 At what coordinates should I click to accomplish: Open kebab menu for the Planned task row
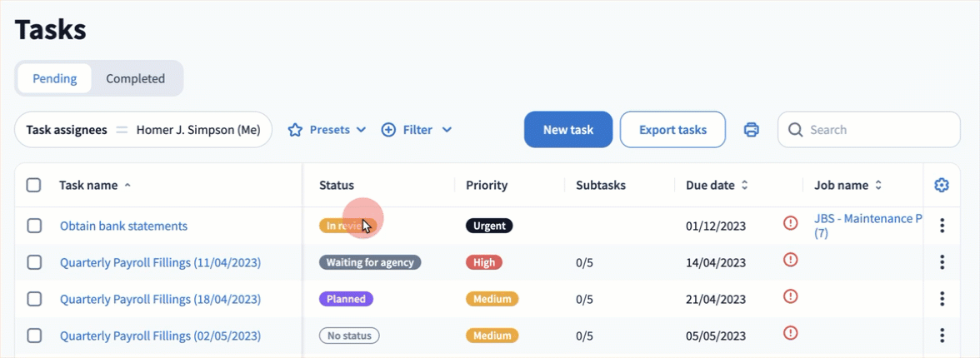pyautogui.click(x=942, y=299)
